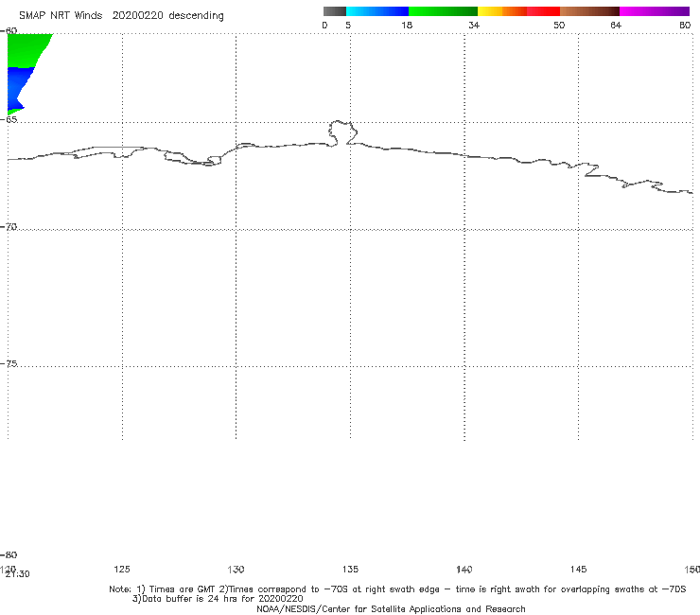Click the 'Data buffer is 24 hrs' note

218,599
